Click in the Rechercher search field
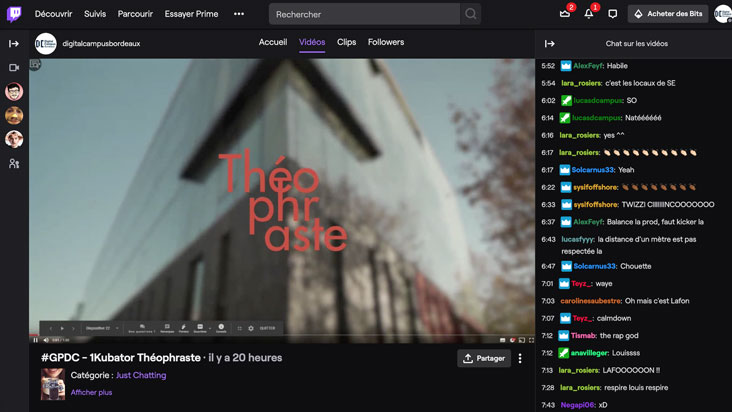732x412 pixels. point(364,14)
